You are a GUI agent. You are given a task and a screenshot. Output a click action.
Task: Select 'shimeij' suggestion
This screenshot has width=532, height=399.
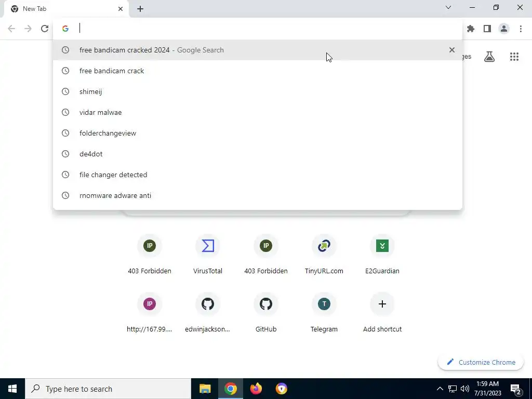click(258, 91)
